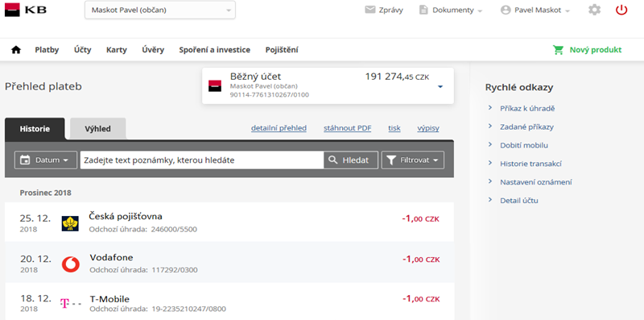
Task: Click the tisk link
Action: point(394,128)
